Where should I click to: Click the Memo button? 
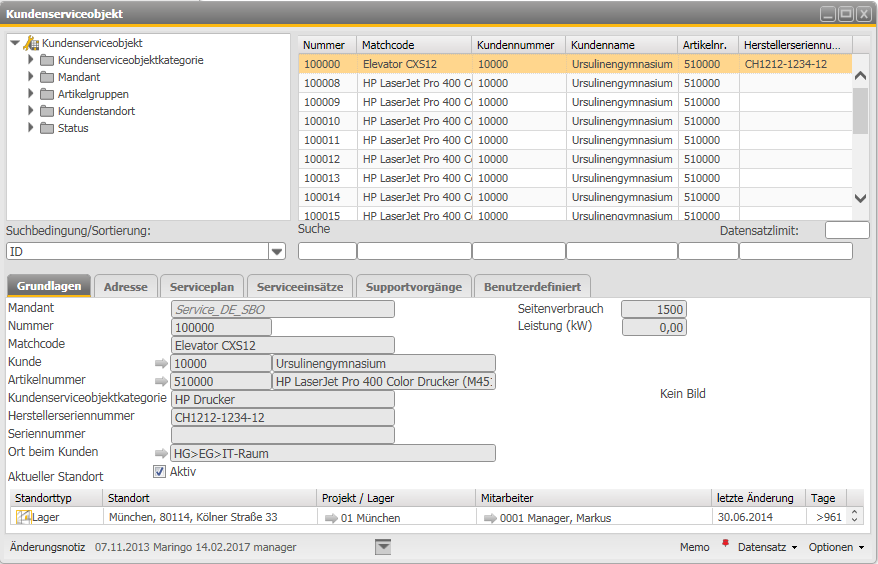point(694,547)
